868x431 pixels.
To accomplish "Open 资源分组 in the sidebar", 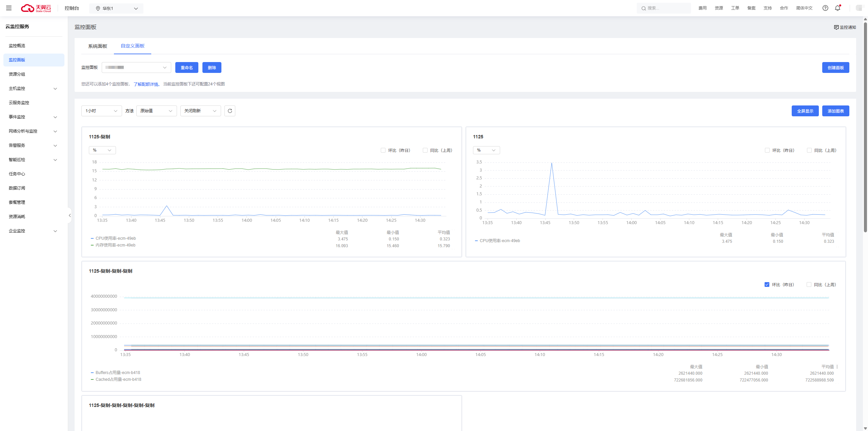I will click(x=17, y=74).
